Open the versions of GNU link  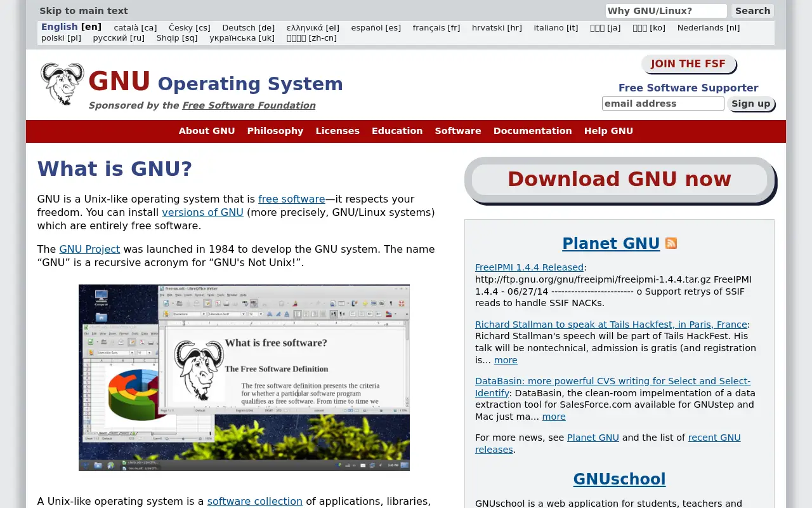(202, 212)
